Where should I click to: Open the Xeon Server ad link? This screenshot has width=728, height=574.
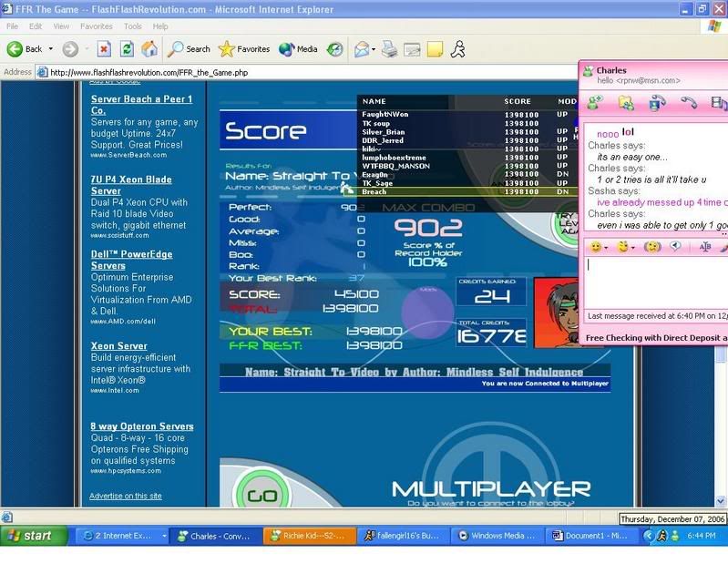coord(118,346)
